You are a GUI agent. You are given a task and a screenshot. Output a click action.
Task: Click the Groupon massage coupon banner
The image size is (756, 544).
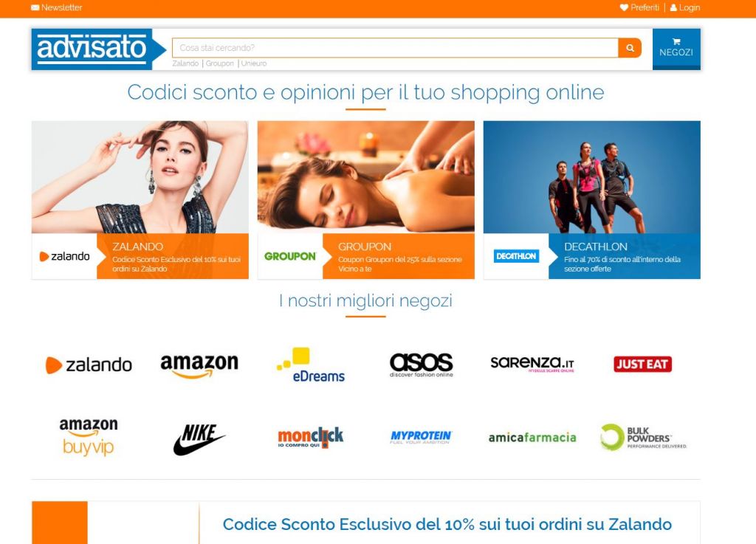click(x=366, y=199)
